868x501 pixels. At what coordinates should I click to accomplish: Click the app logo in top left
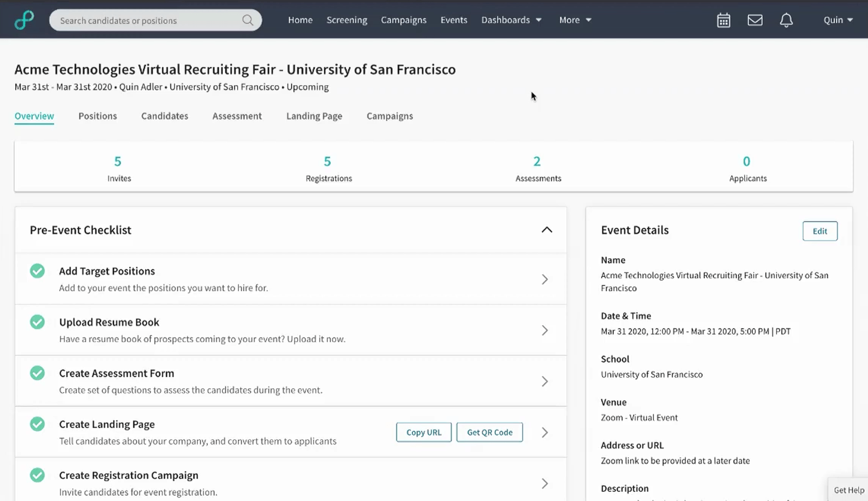pyautogui.click(x=24, y=20)
